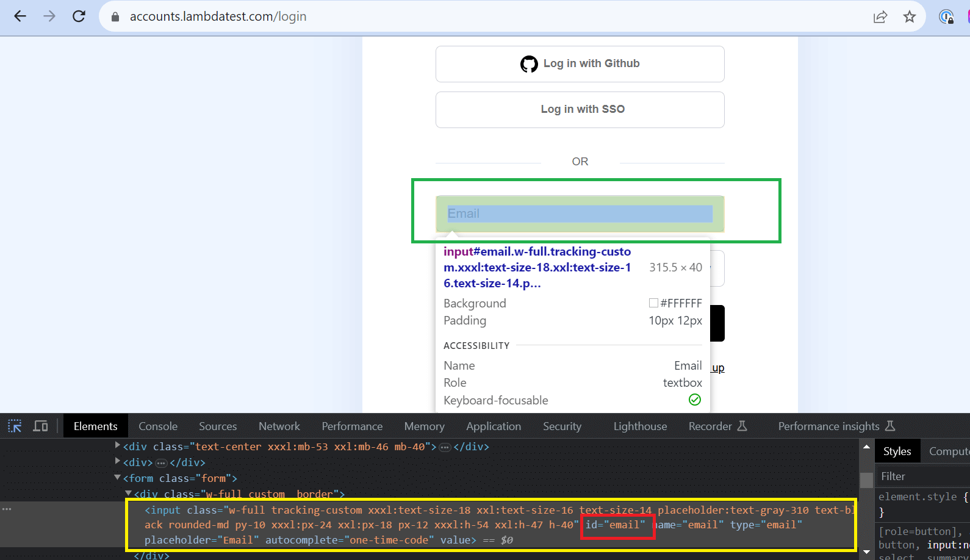Toggle the device toolbar icon

click(x=41, y=426)
